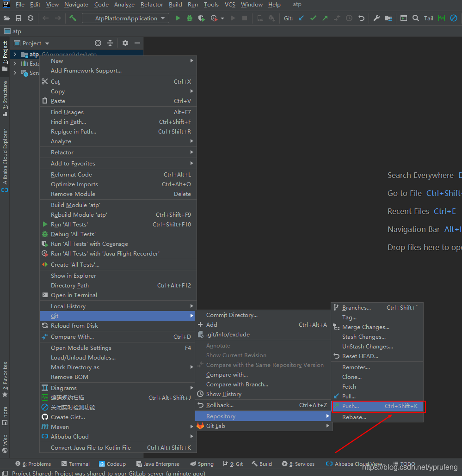Click Git Push arrow toolbar icon

(x=325, y=18)
